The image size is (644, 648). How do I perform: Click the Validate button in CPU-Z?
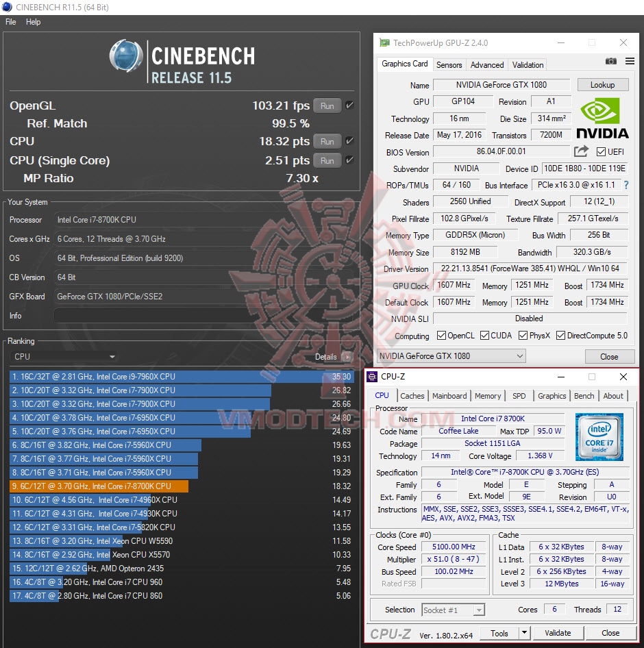pyautogui.click(x=558, y=633)
